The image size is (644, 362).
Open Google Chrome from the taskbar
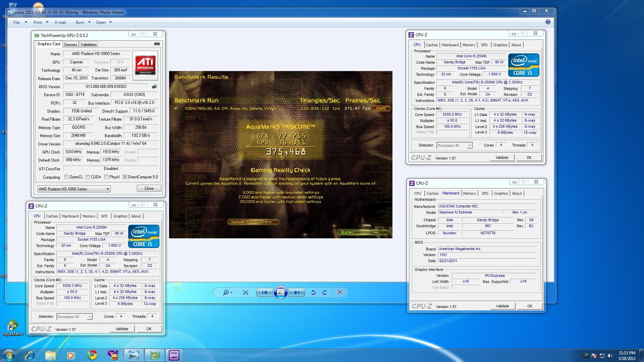92,355
